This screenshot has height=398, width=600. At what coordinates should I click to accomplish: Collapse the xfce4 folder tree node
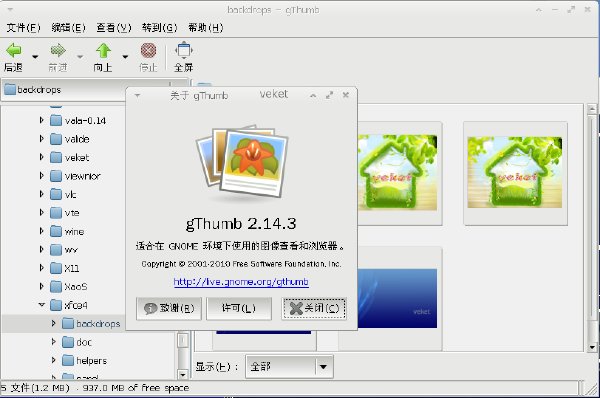click(42, 305)
